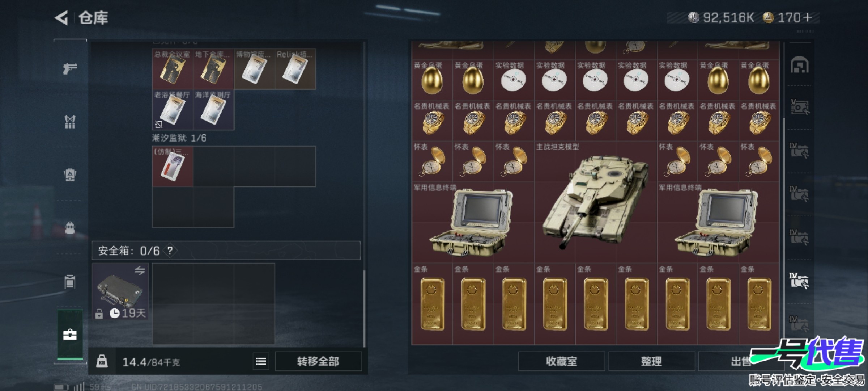868x391 pixels.
Task: Click the 转移全部 transfer all button
Action: [318, 361]
